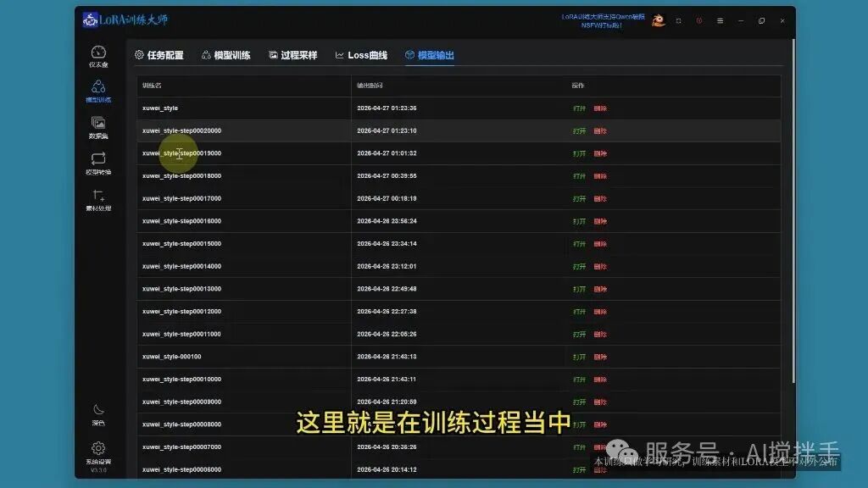Open the LoRA训练大师支持Qwen announcement link
The image size is (868, 488).
click(603, 21)
